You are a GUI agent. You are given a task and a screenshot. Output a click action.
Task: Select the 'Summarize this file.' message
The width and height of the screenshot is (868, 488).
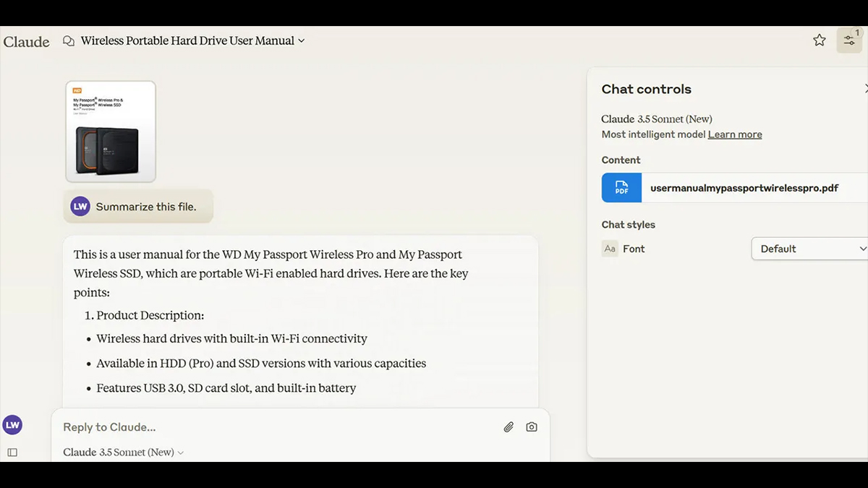click(146, 207)
